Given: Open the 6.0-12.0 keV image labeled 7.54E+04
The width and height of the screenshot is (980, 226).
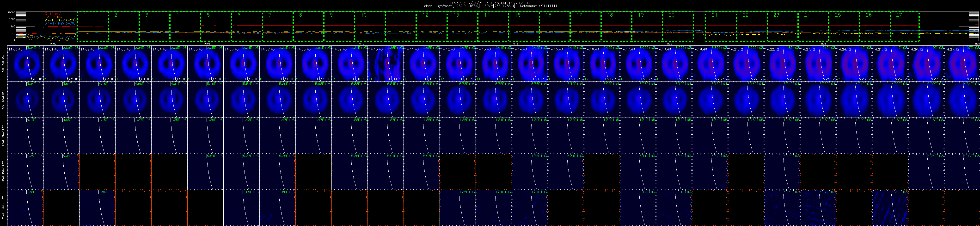Looking at the screenshot, I should (781, 100).
